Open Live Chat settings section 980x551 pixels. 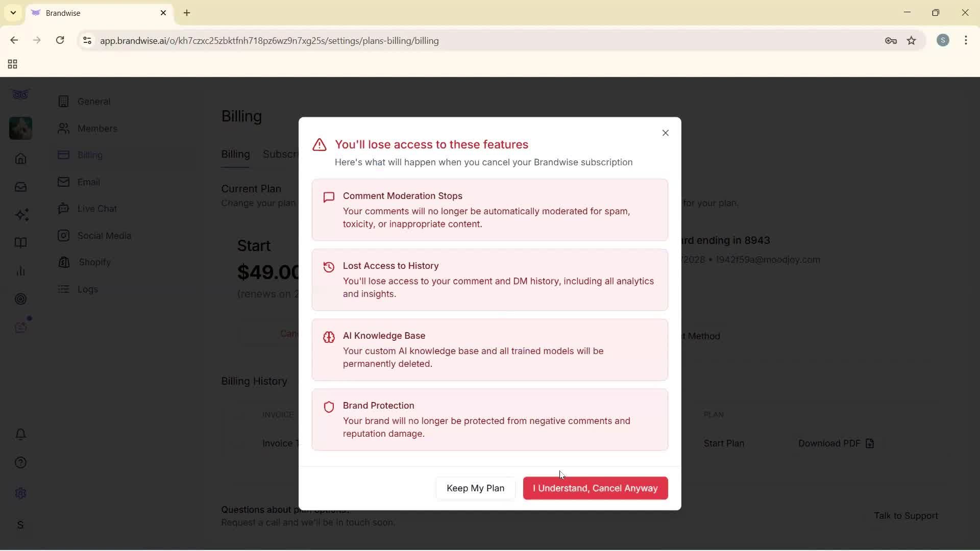pos(97,208)
